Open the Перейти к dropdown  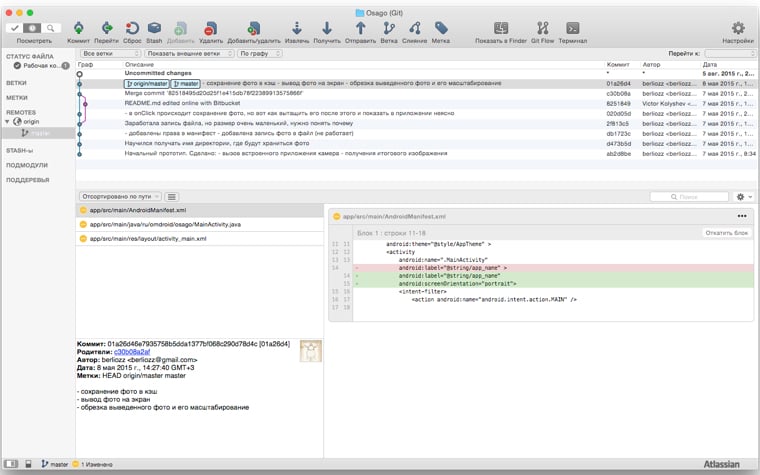pos(729,53)
